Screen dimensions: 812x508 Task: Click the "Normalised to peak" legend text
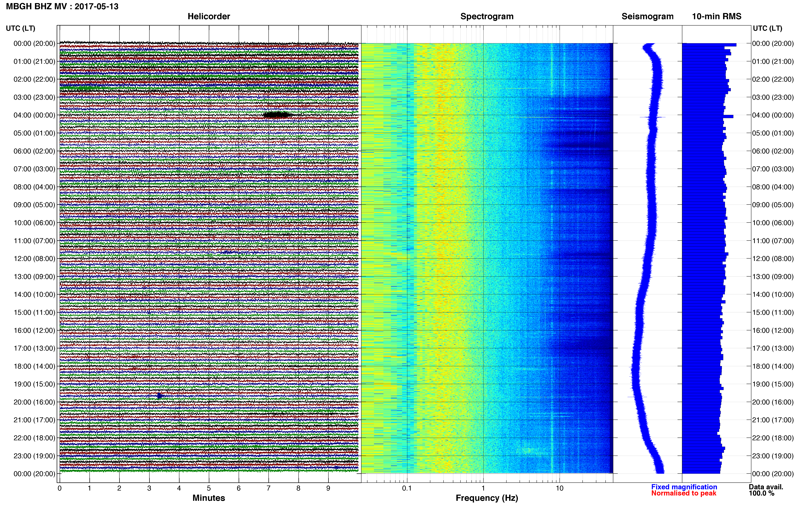684,493
